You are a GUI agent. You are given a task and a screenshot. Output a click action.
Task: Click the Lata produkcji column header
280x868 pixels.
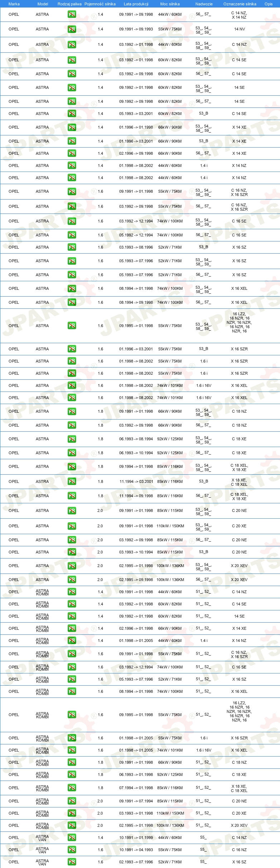pos(136,4)
